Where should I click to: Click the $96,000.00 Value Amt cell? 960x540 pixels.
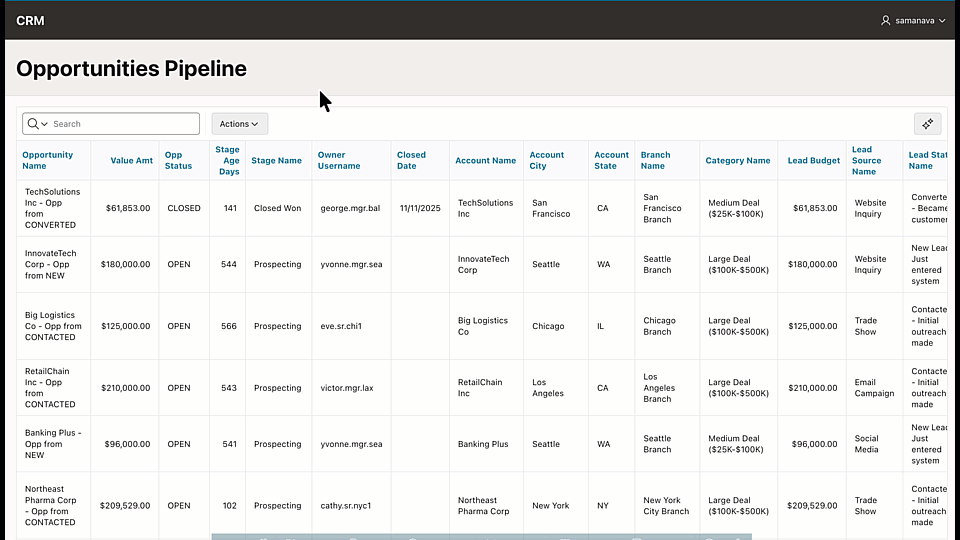coord(127,444)
